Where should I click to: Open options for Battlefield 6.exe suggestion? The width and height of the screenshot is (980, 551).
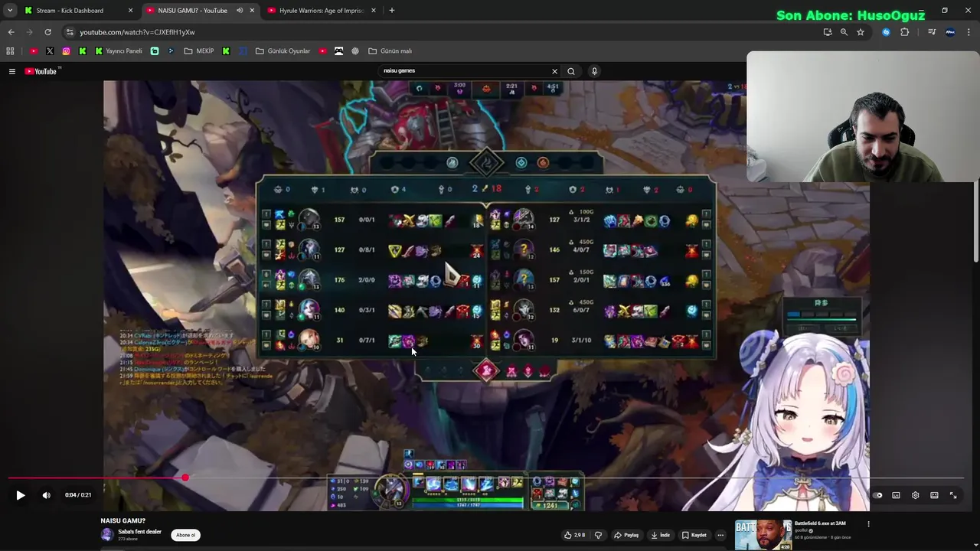(868, 524)
